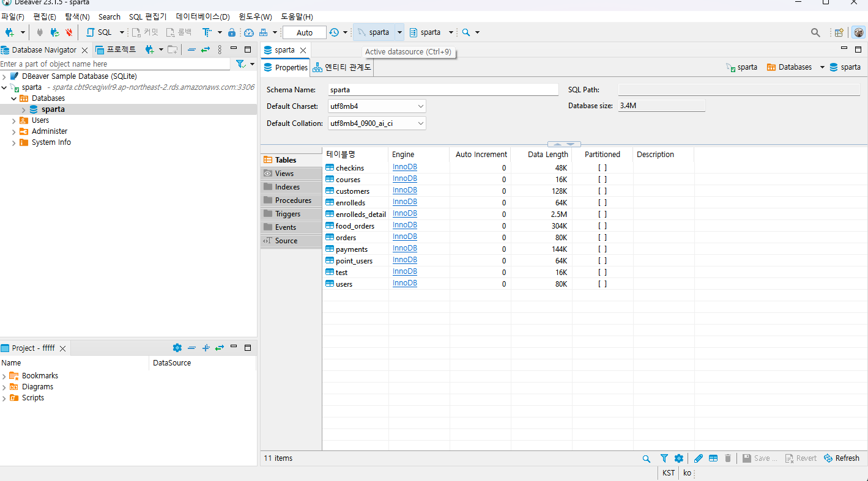Collapse all items in Project panel
The width and height of the screenshot is (868, 481).
191,348
